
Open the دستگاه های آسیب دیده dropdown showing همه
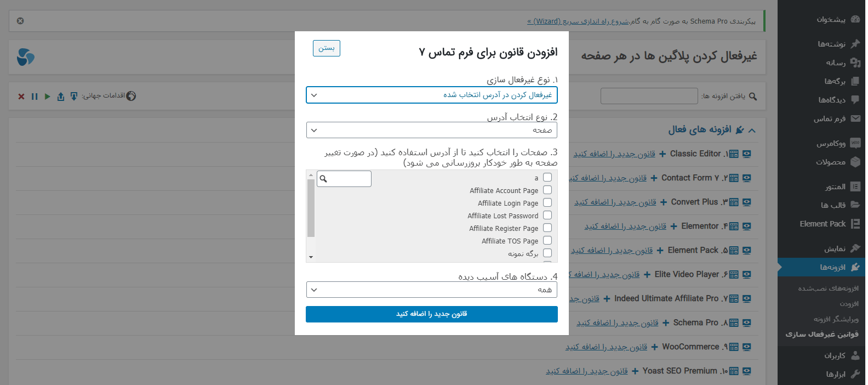tap(432, 290)
